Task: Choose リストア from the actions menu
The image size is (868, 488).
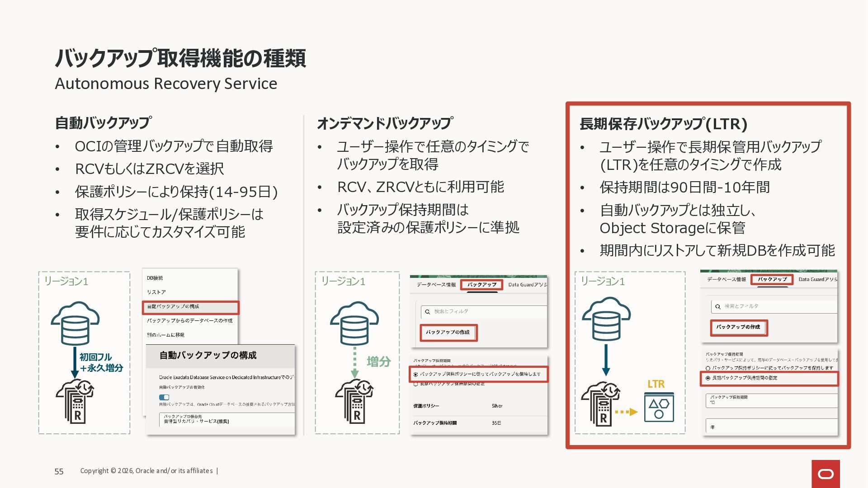Action: (156, 292)
